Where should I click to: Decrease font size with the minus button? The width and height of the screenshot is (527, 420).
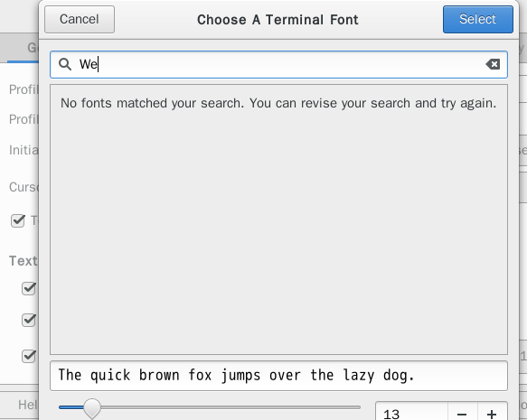462,414
